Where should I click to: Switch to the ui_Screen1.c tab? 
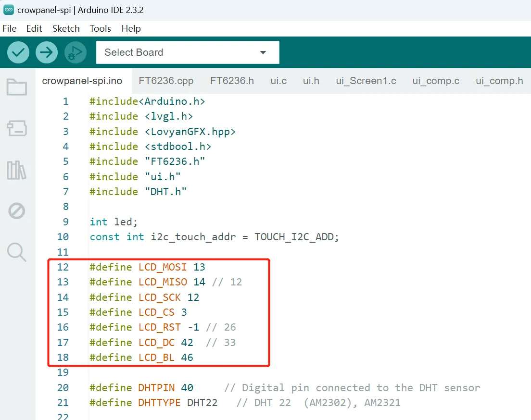[x=366, y=81]
